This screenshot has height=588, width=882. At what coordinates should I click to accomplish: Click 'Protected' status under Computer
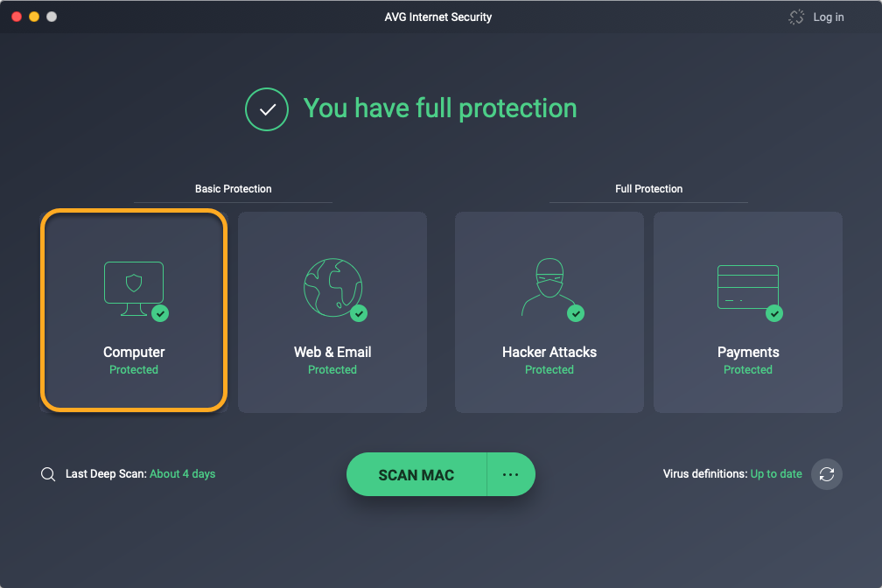pyautogui.click(x=134, y=369)
